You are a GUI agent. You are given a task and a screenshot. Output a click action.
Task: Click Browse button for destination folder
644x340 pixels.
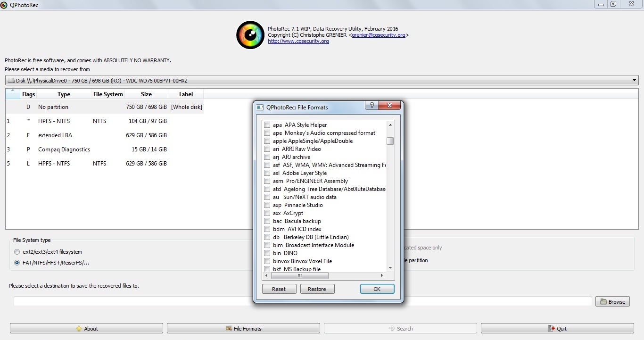612,302
